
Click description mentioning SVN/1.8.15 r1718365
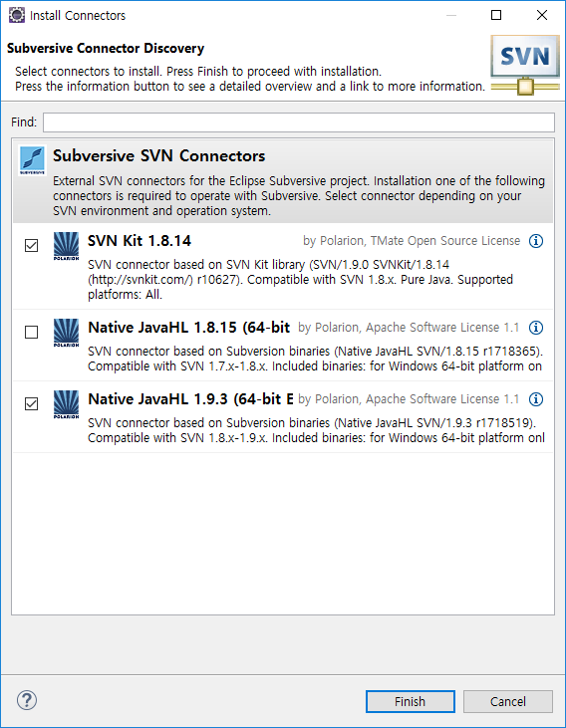point(316,359)
